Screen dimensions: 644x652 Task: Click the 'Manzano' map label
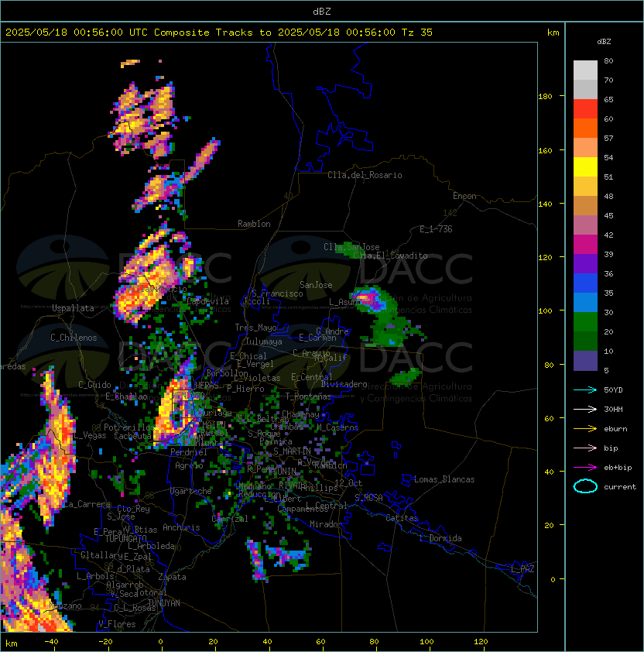point(65,606)
